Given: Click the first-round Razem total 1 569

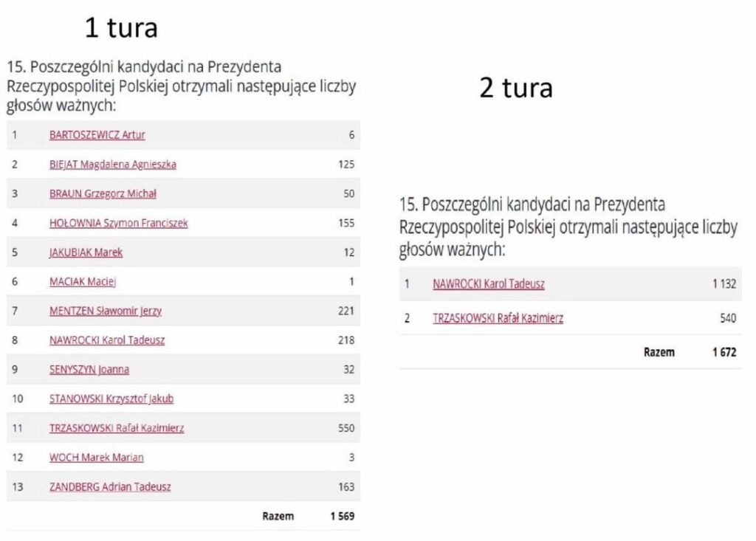Looking at the screenshot, I should coord(343,517).
